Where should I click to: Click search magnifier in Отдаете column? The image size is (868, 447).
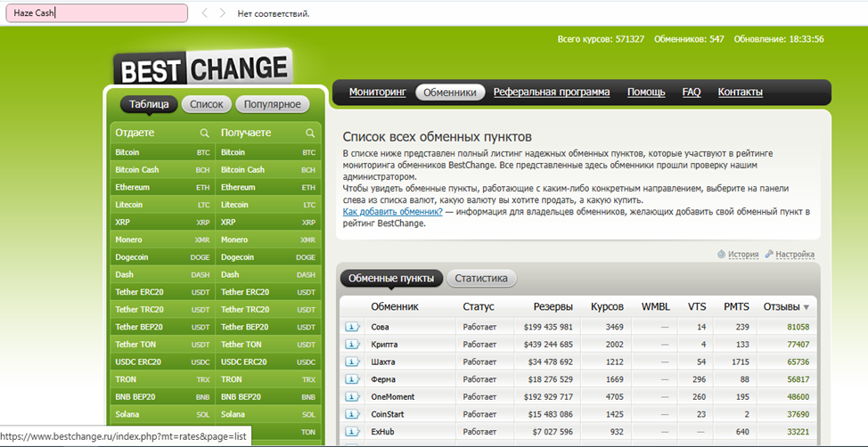pyautogui.click(x=205, y=133)
